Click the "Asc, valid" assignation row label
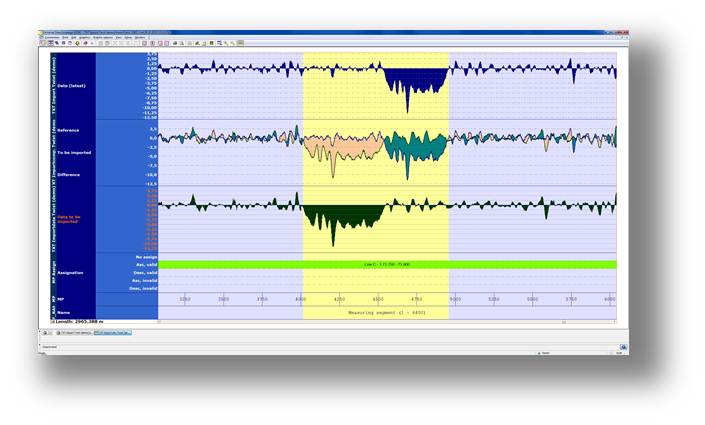 tap(142, 264)
